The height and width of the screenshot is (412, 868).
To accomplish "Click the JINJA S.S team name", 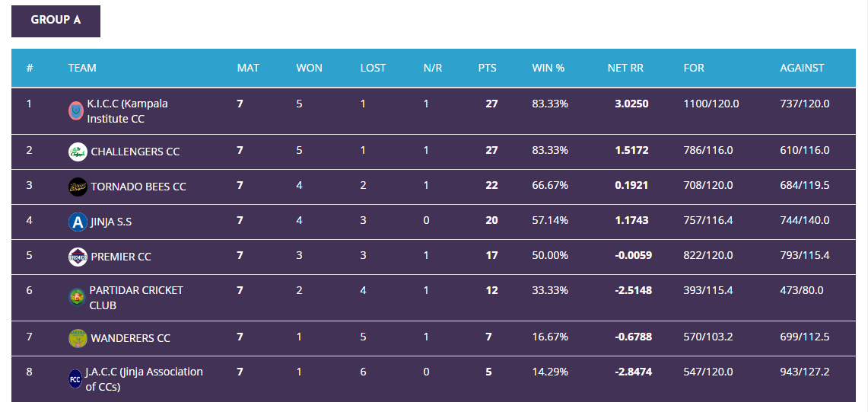I will pyautogui.click(x=111, y=222).
